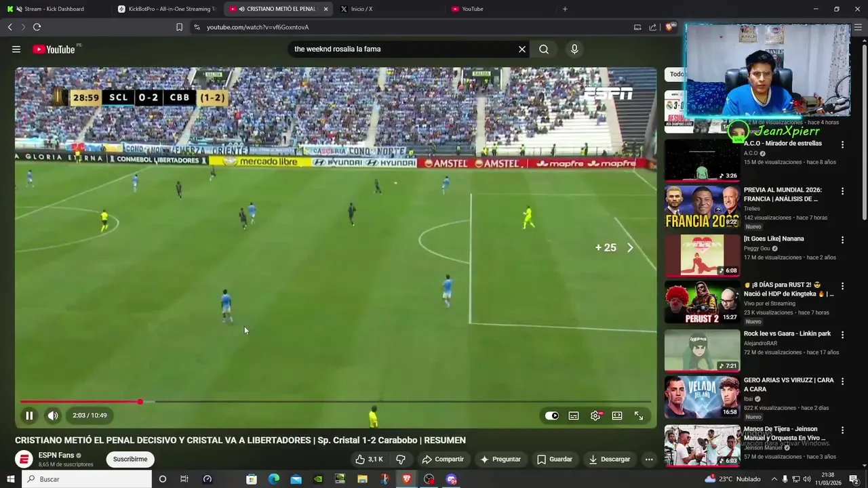The width and height of the screenshot is (868, 488).
Task: Open options for It Goes Like Nanana
Action: click(x=842, y=240)
